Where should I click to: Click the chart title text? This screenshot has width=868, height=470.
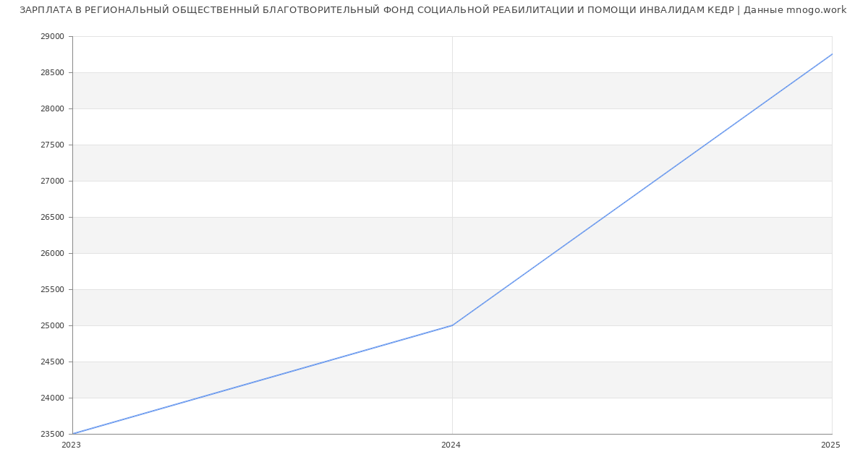coord(433,10)
